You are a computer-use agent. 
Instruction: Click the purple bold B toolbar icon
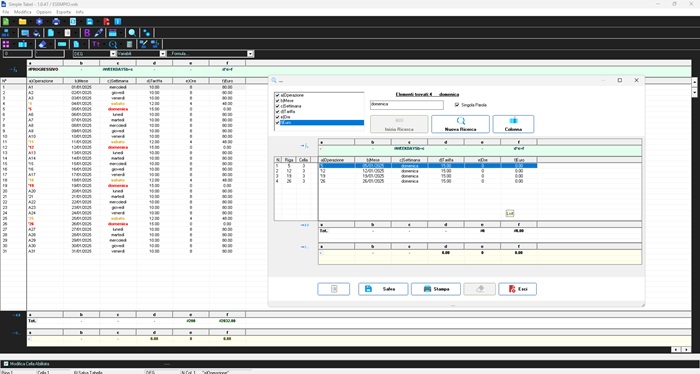tap(87, 33)
